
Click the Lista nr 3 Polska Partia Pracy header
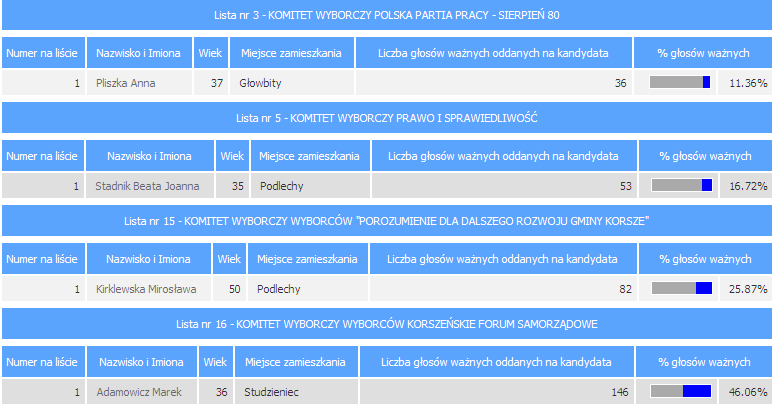click(x=386, y=15)
